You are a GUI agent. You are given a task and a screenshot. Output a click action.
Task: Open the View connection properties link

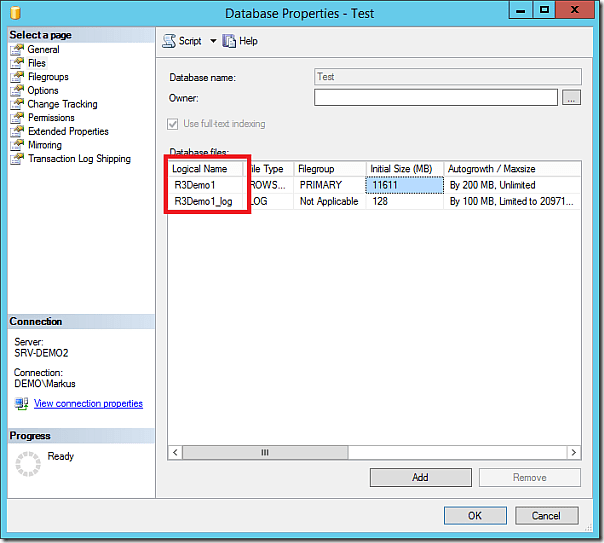click(x=88, y=403)
